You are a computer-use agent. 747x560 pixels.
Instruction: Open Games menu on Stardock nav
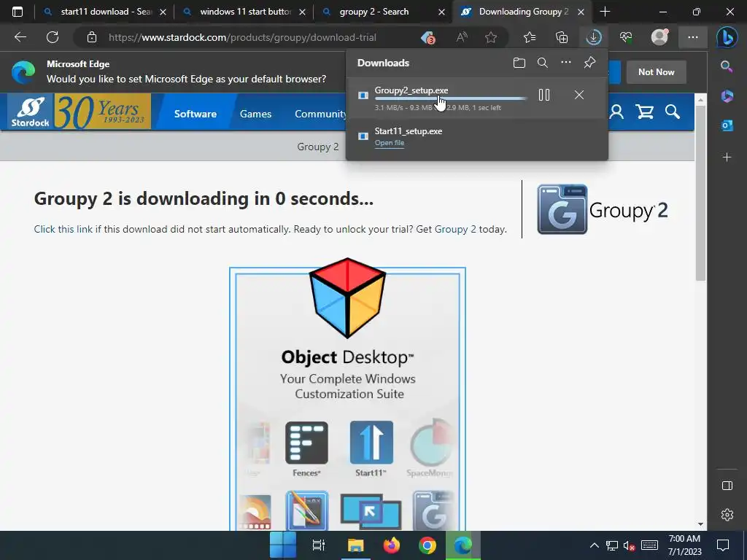[255, 114]
